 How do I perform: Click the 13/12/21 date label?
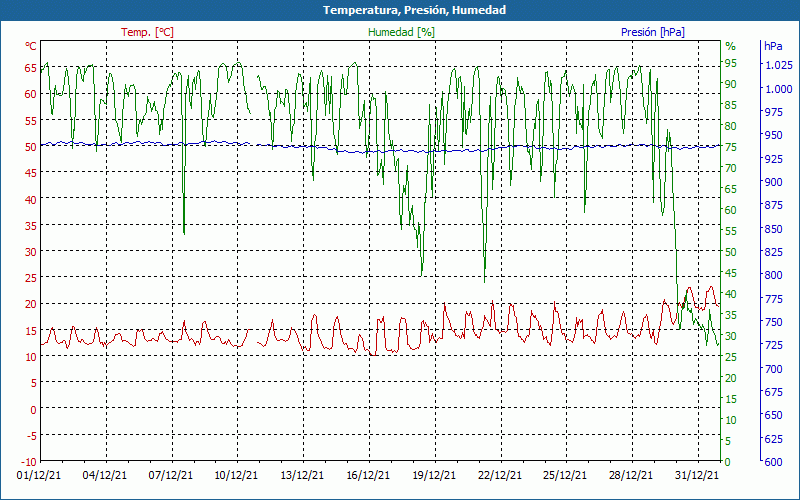[x=302, y=475]
